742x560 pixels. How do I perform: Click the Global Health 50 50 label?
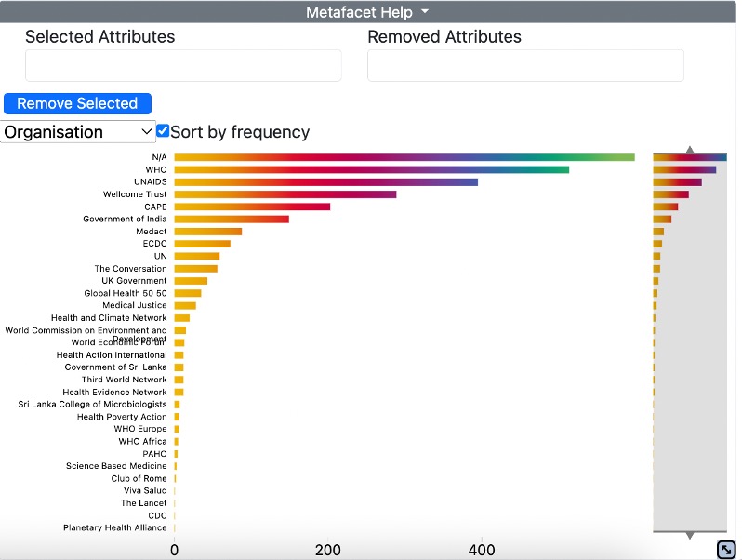[x=126, y=293]
